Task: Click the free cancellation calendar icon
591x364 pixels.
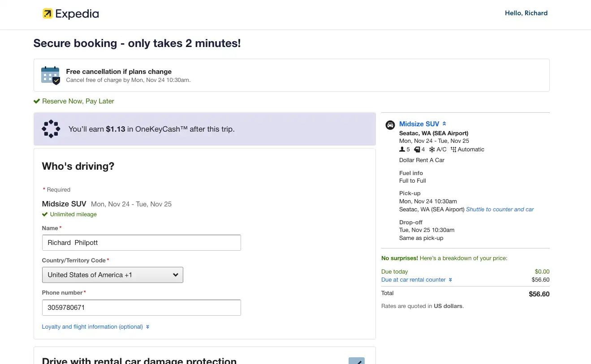Action: point(50,75)
